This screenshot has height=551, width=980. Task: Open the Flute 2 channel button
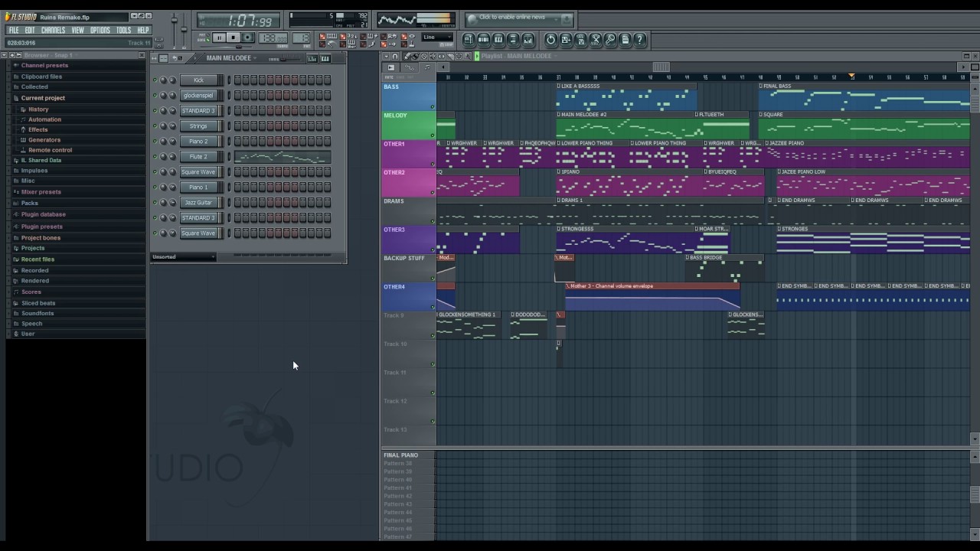198,157
